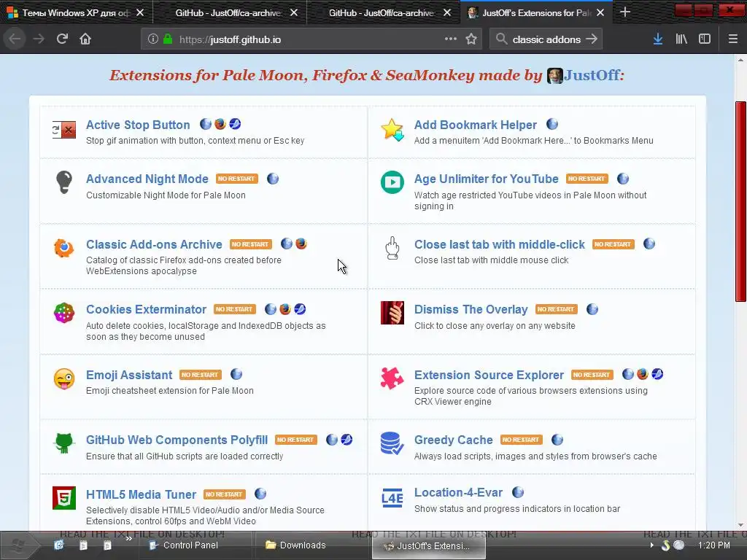Viewport: 747px width, 560px height.
Task: Click the JustOff avatar in the heading
Action: [x=554, y=75]
